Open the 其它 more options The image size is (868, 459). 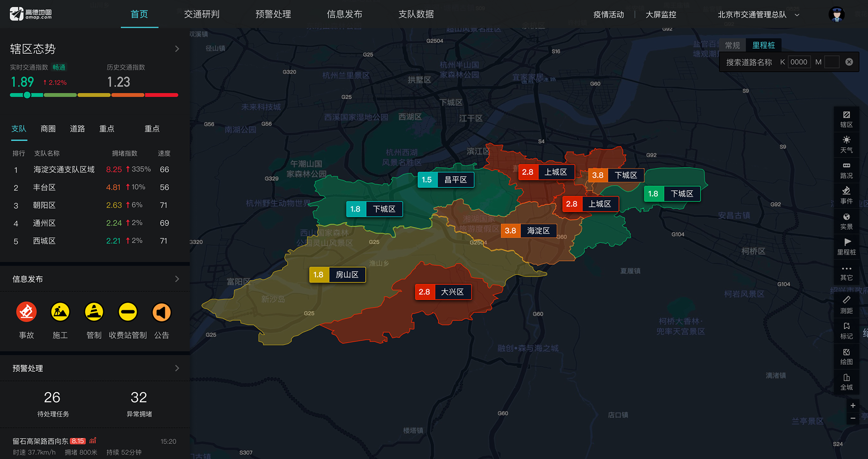pyautogui.click(x=846, y=273)
